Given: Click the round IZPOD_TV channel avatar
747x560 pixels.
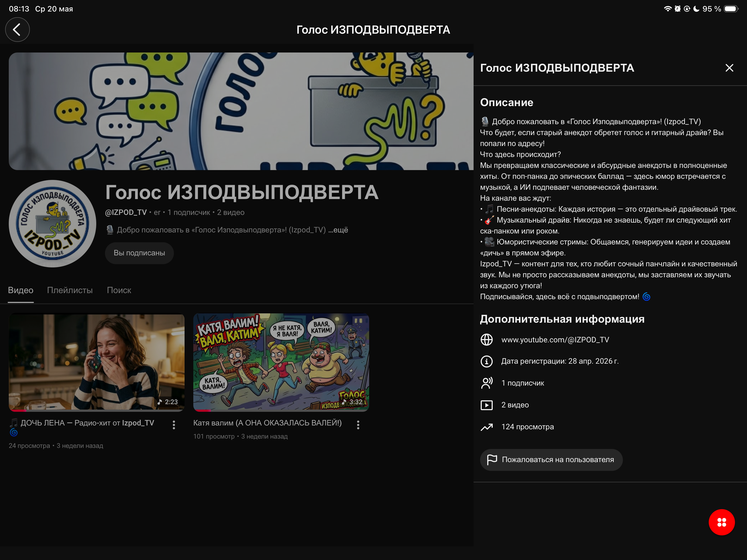Looking at the screenshot, I should [x=52, y=224].
